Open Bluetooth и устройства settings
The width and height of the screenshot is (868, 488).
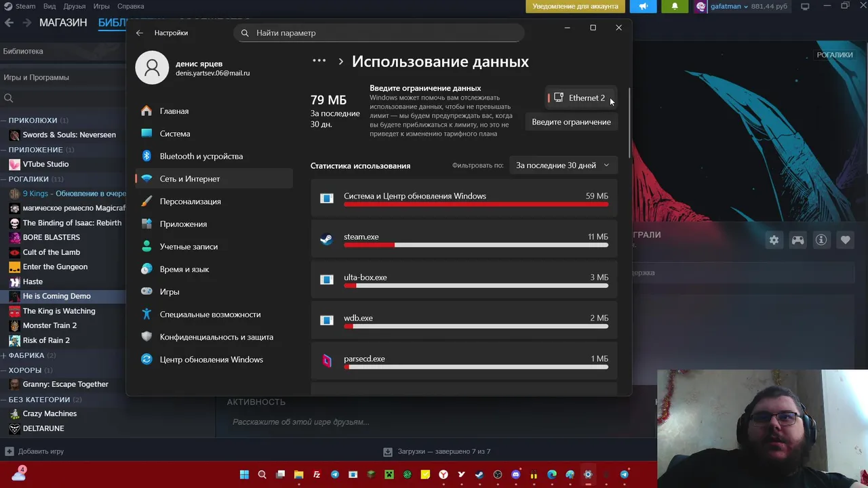214,156
